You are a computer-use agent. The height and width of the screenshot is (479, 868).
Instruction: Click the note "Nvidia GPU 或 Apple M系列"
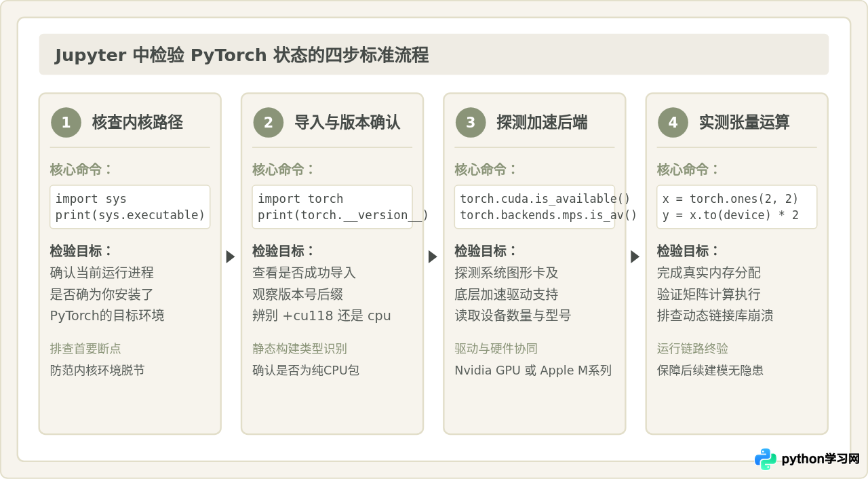(533, 370)
